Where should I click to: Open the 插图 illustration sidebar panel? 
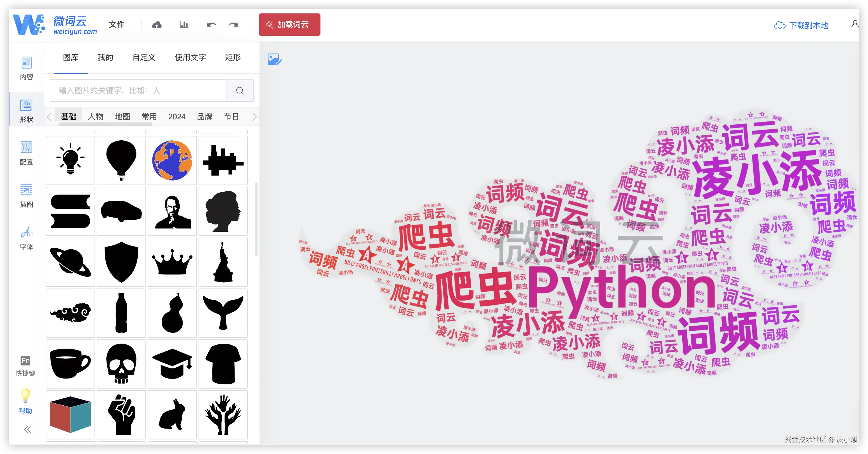pos(26,196)
